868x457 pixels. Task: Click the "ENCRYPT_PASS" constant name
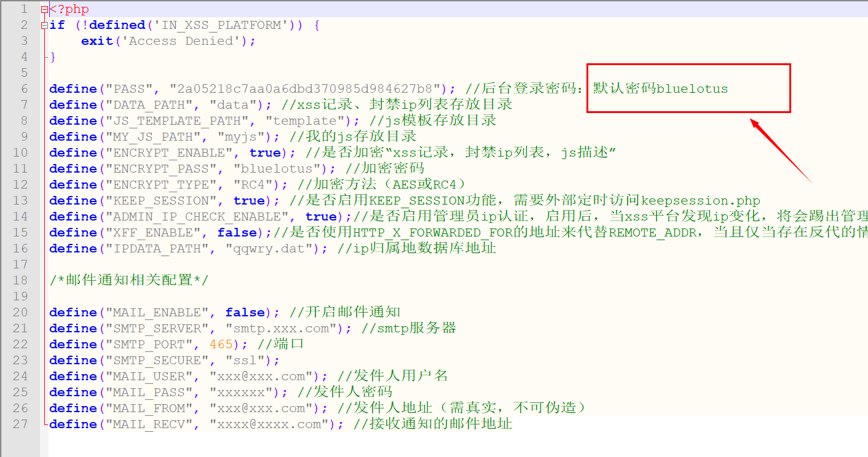[162, 169]
